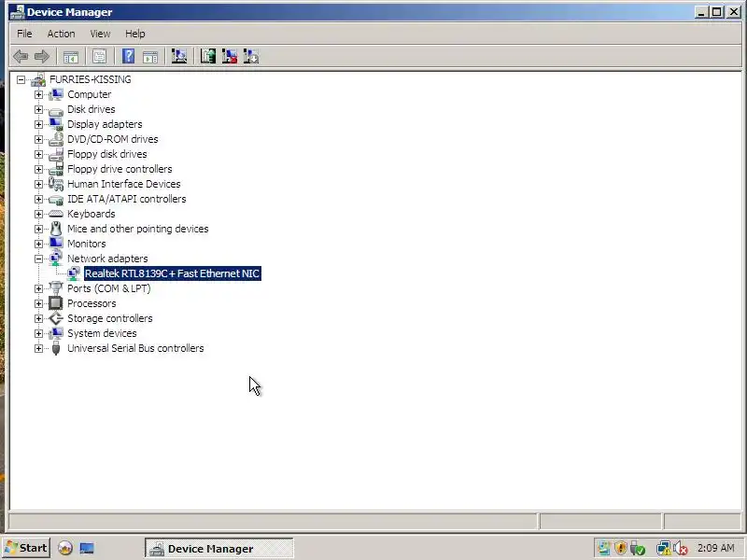Expand the Computer category
Viewport: 747px width, 560px height.
click(38, 95)
